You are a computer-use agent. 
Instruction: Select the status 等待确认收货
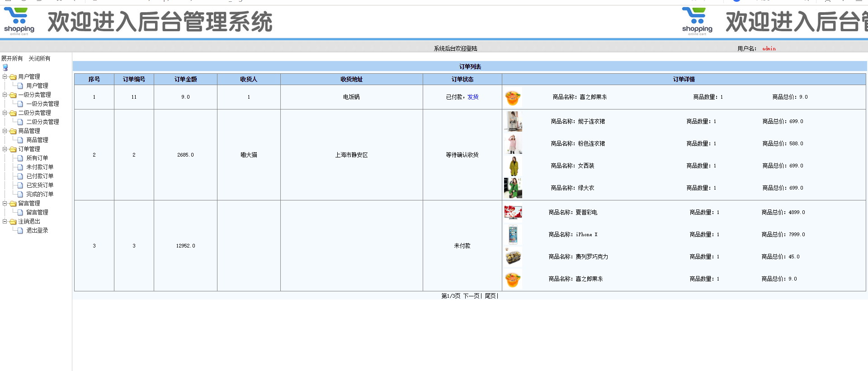coord(462,155)
